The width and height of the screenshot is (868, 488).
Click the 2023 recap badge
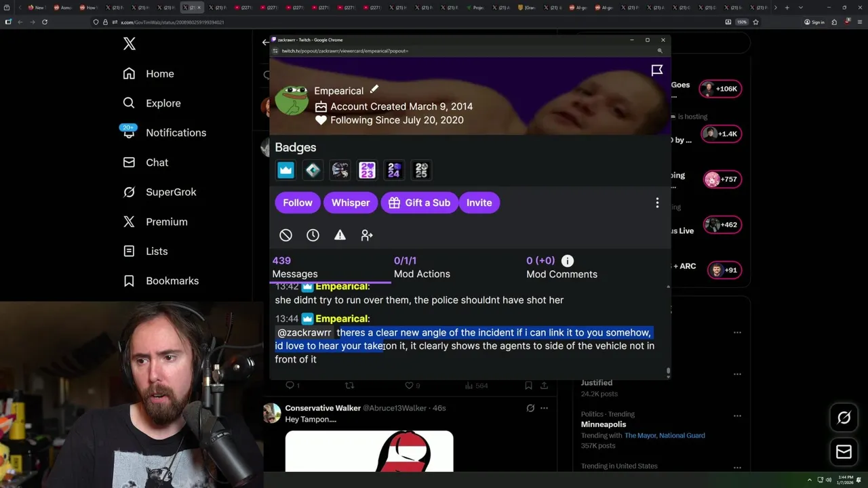coord(367,170)
